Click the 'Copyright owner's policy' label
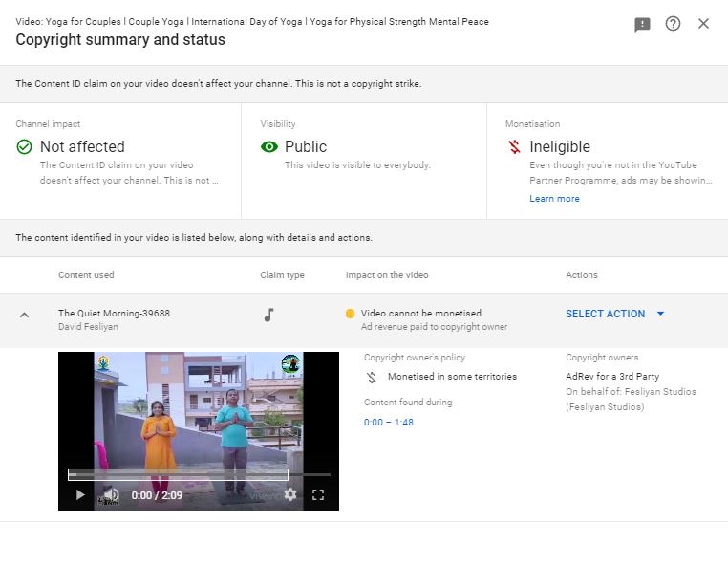Viewport: 728px width, 567px height. [415, 358]
